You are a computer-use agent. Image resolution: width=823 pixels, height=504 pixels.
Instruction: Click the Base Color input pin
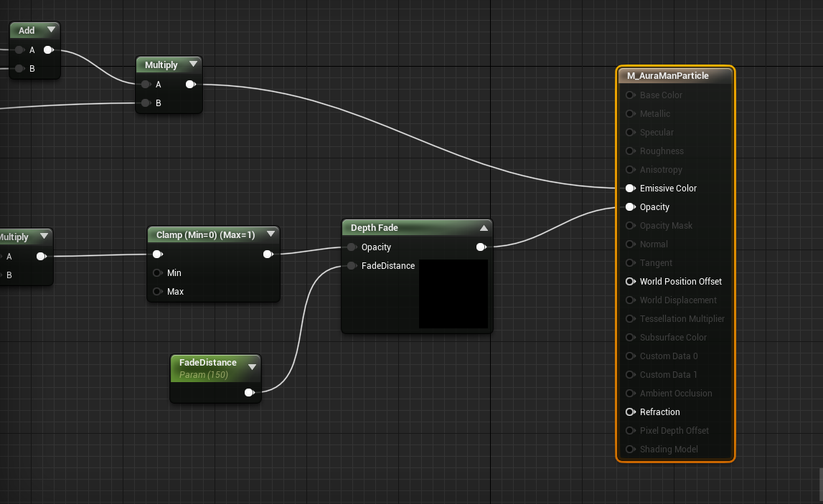(x=631, y=95)
